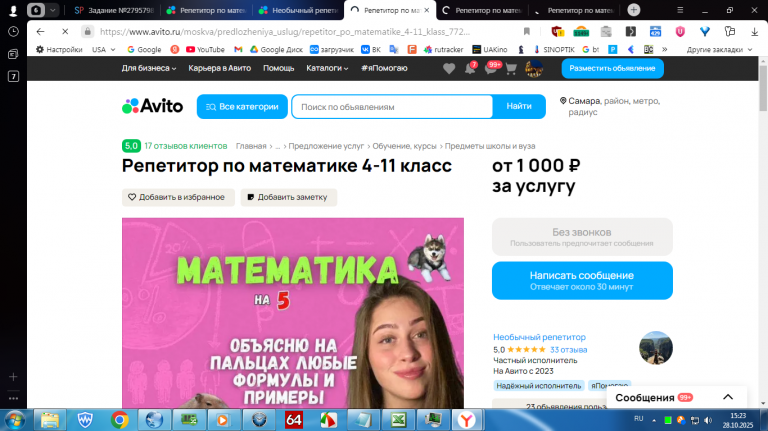Open the Главная breadcrumb link
The image size is (768, 431).
251,146
